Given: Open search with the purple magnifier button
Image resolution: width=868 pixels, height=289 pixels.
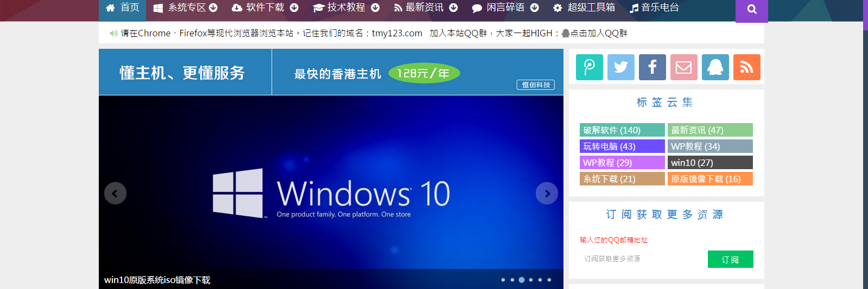Looking at the screenshot, I should 752,10.
